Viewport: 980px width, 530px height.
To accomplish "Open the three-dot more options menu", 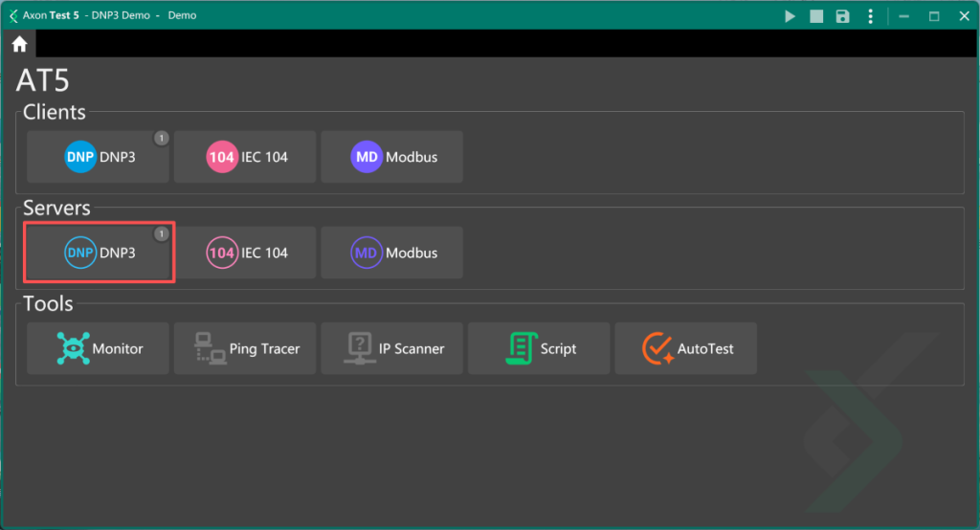I will [870, 16].
